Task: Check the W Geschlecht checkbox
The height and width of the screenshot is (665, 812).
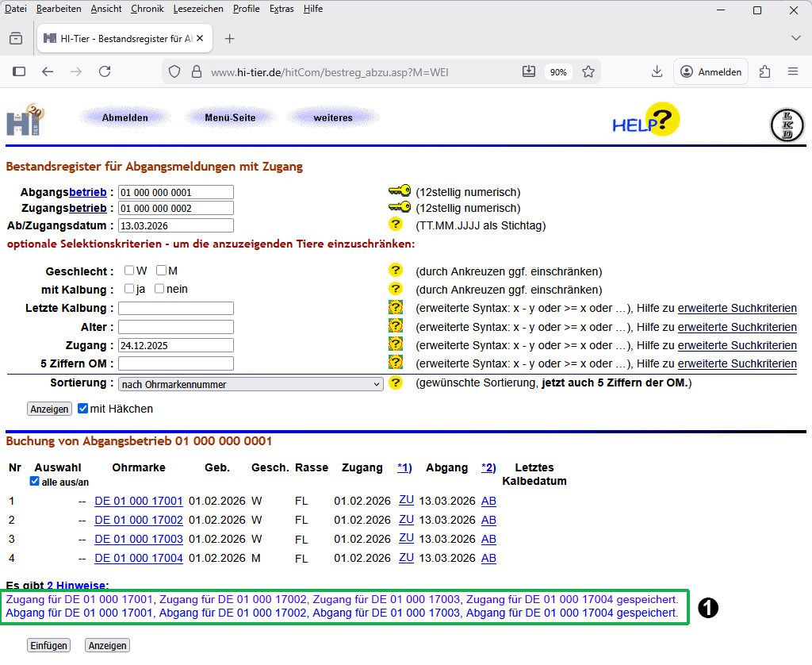Action: 129,271
